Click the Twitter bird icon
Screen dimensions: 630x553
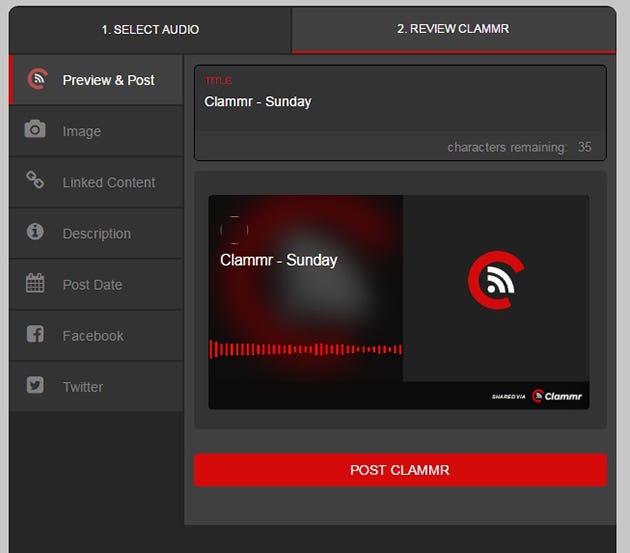pyautogui.click(x=35, y=385)
